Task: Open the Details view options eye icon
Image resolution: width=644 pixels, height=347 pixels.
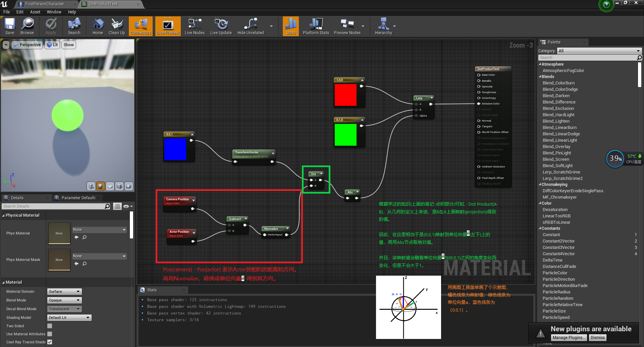Action: [x=128, y=206]
